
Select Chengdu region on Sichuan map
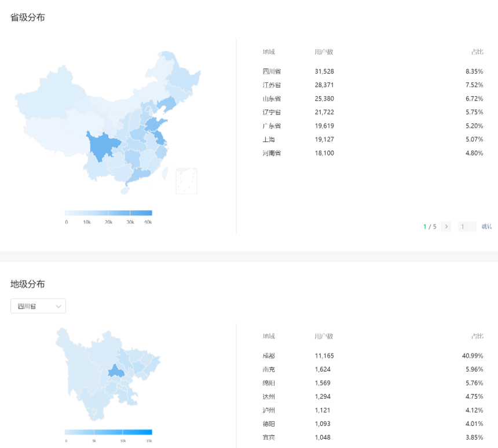(x=116, y=372)
